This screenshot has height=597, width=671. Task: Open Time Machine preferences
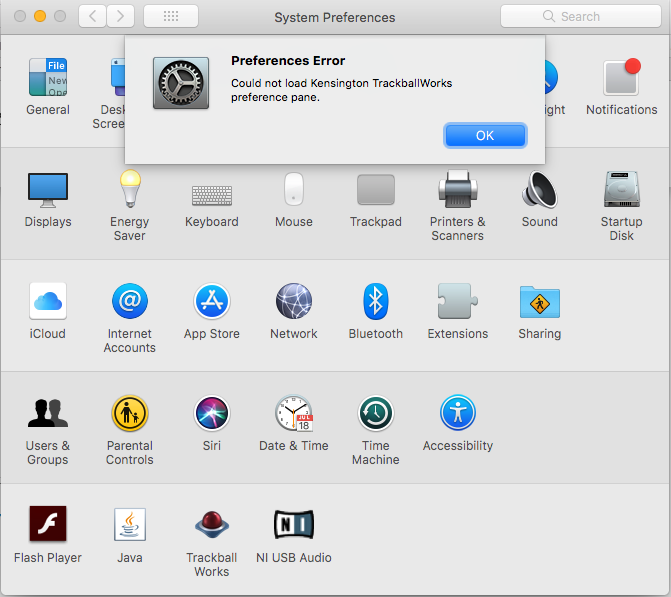point(376,430)
